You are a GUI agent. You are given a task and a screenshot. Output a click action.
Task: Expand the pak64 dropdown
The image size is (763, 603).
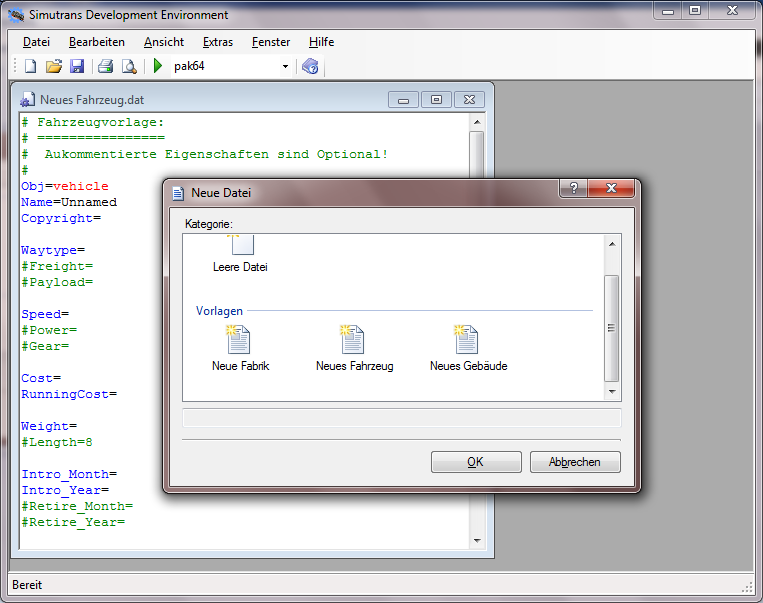click(x=285, y=67)
